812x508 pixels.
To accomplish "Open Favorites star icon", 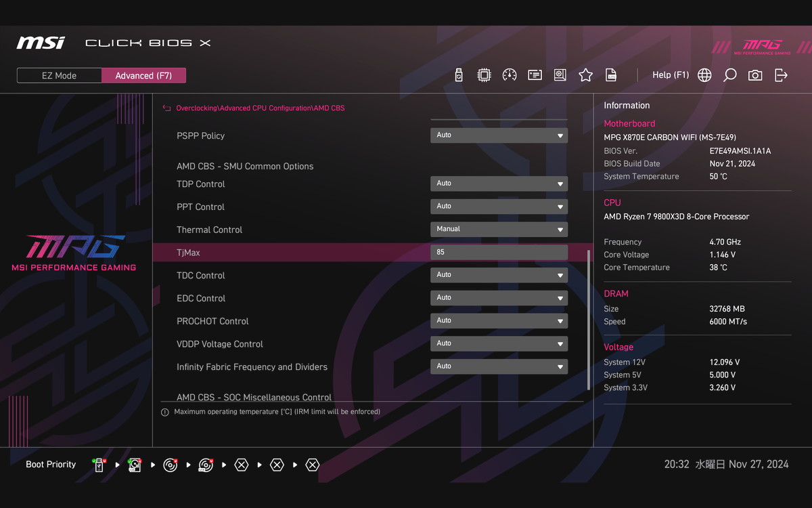I will tap(585, 75).
